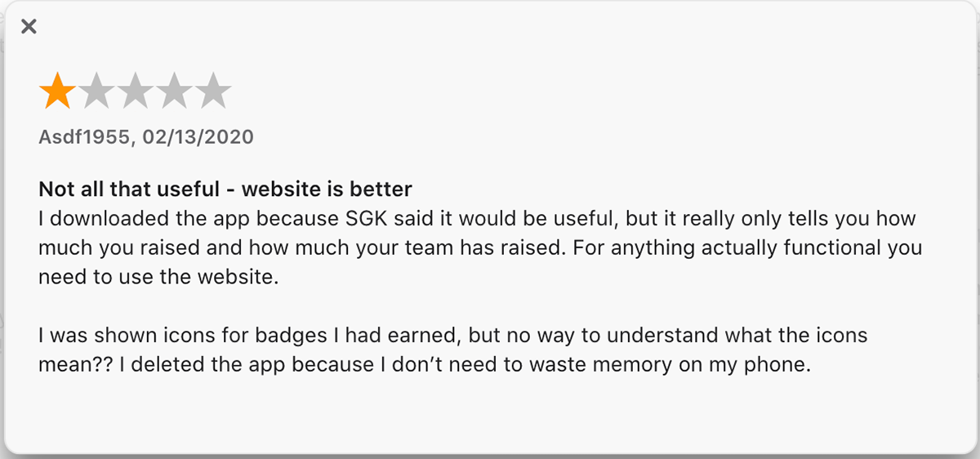Image resolution: width=980 pixels, height=459 pixels.
Task: Click the line starting 'much you raised'
Action: (480, 247)
